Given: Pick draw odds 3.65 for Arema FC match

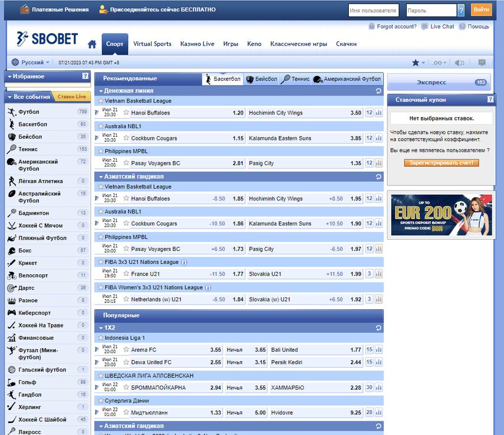Looking at the screenshot, I should pyautogui.click(x=260, y=350).
